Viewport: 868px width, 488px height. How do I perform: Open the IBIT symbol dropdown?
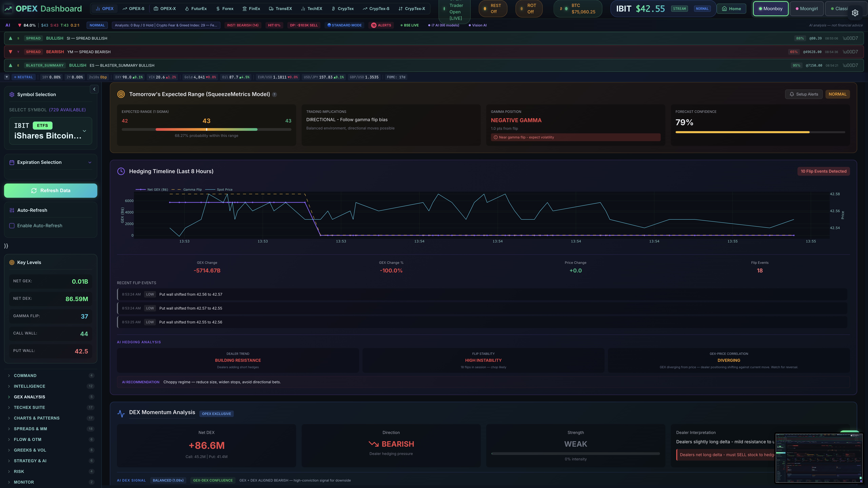coord(51,131)
